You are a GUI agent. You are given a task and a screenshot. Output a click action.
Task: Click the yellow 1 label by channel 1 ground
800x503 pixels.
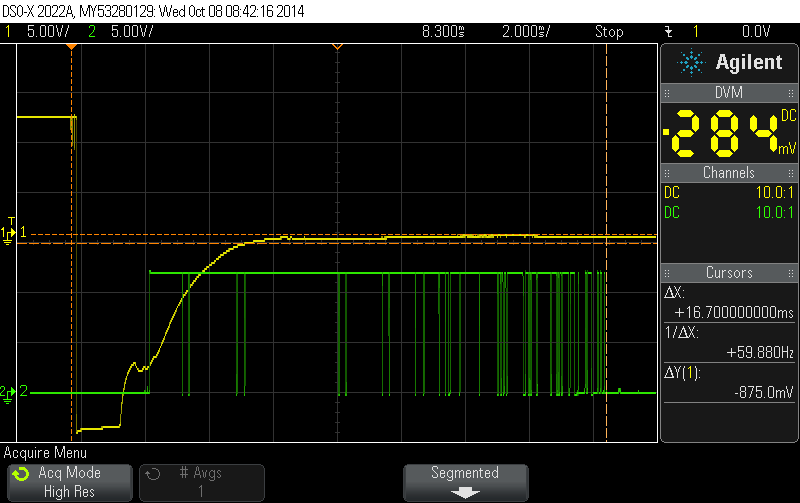pos(23,233)
